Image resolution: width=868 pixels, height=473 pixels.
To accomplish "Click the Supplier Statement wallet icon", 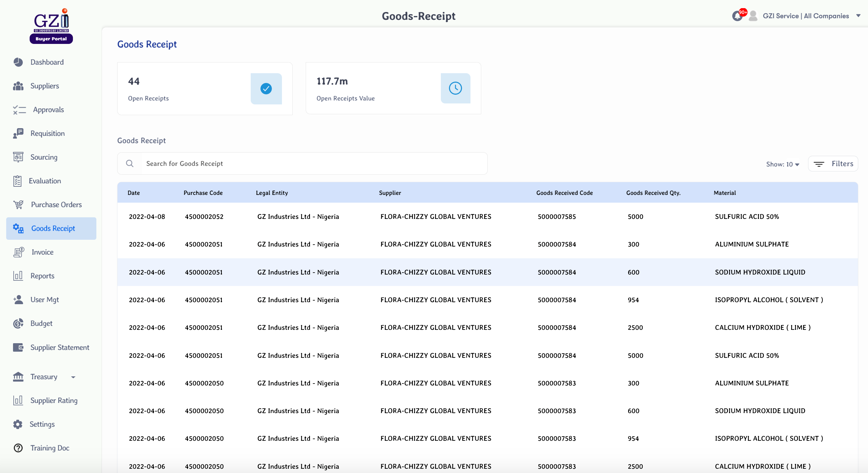I will pyautogui.click(x=18, y=347).
